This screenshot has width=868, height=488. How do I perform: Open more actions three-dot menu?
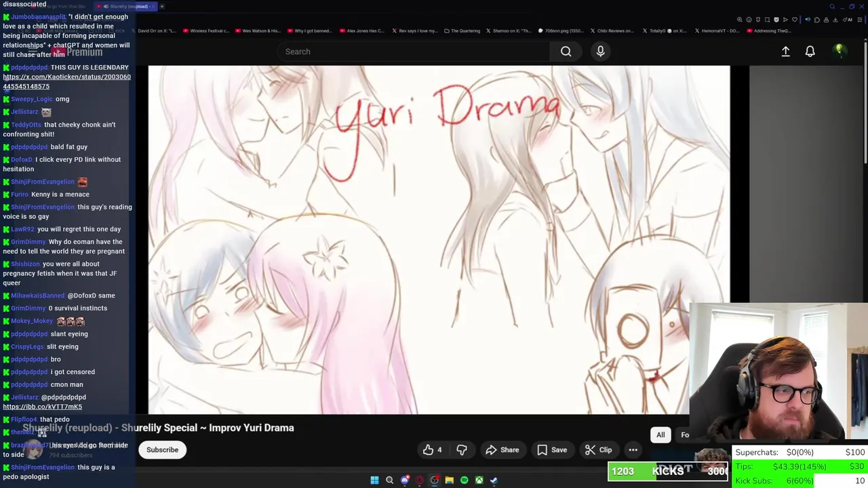coord(633,450)
